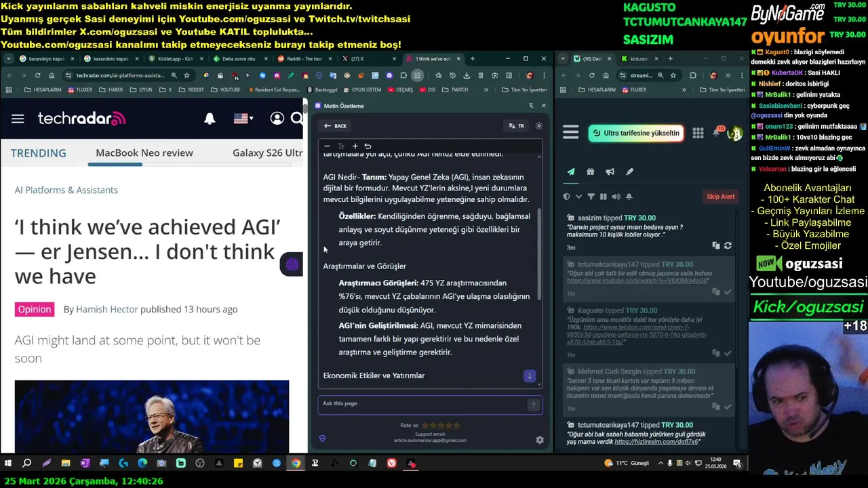
Task: Open the TR language selector
Action: point(517,126)
